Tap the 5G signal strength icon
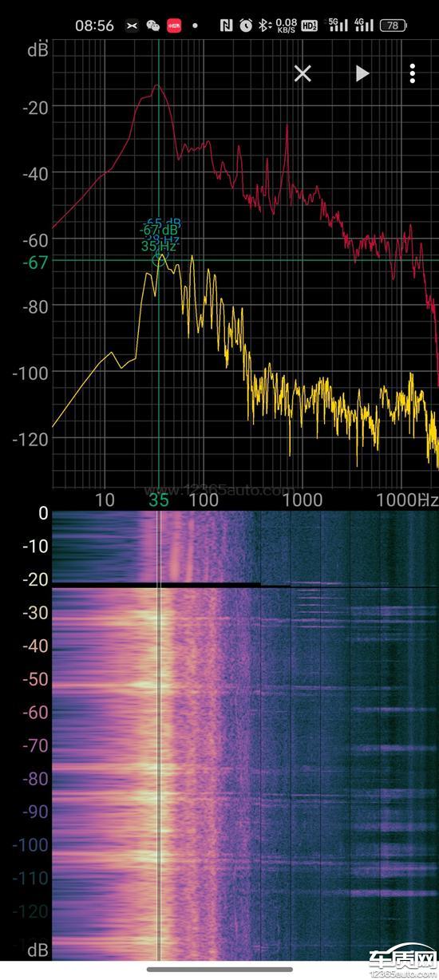439x980 pixels. click(338, 26)
